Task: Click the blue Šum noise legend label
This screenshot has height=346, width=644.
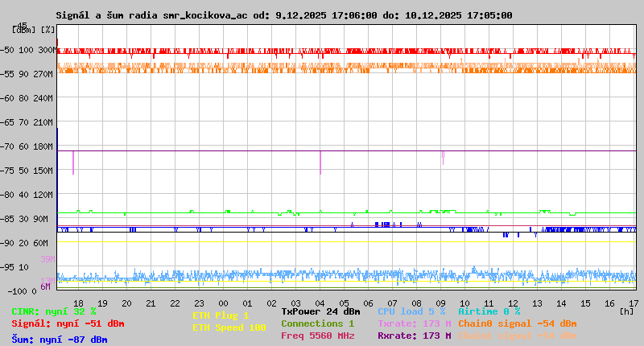Action: [x=59, y=340]
